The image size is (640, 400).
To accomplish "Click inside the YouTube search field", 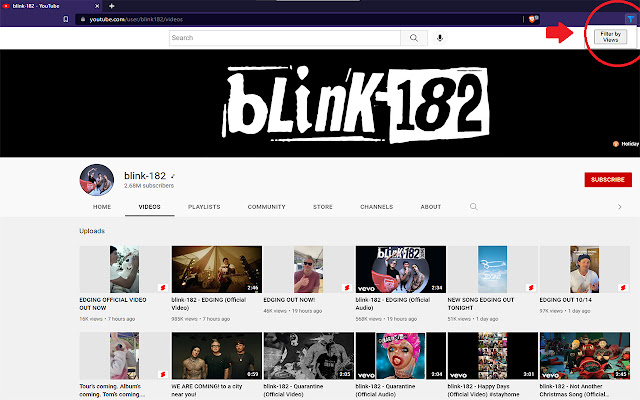I will click(x=284, y=38).
